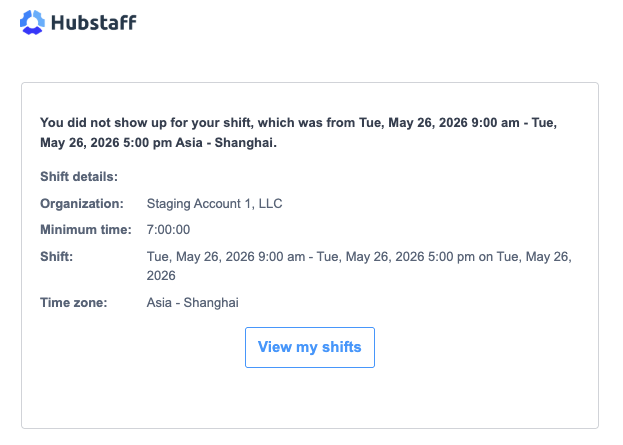Select Staging Account 1, LLC text
623x445 pixels.
coord(215,203)
